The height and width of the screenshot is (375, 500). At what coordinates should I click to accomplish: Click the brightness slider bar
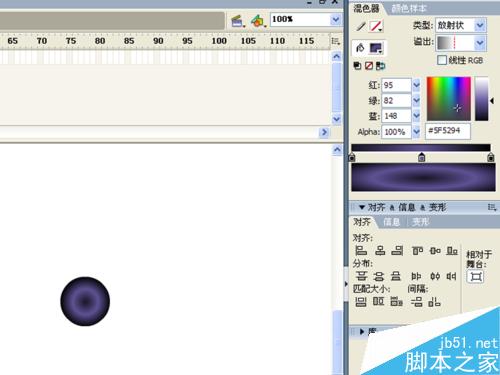481,99
